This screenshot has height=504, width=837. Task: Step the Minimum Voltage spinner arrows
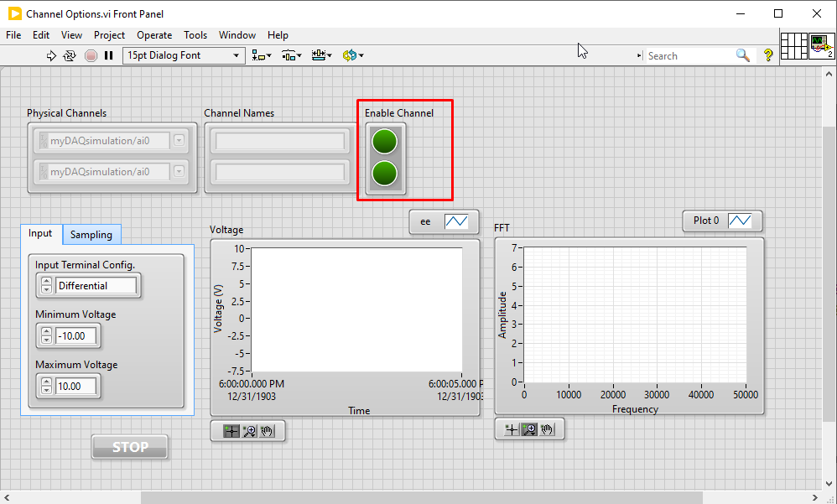pyautogui.click(x=46, y=335)
